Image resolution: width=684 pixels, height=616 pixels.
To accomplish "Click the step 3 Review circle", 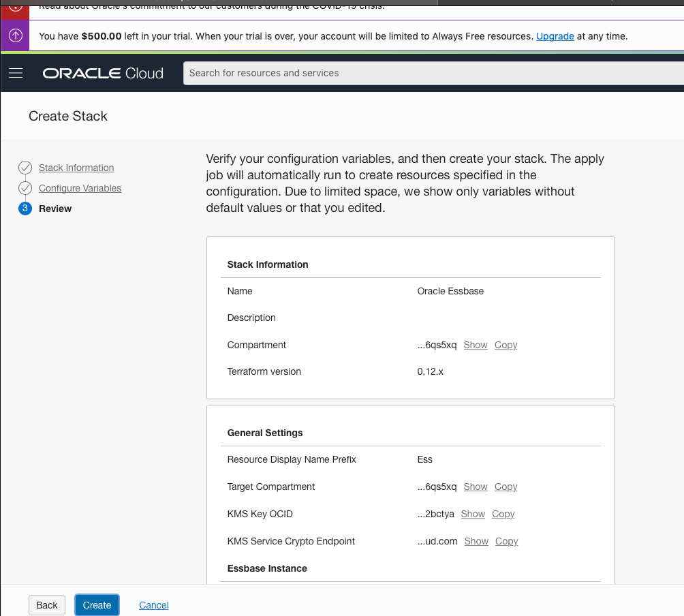I will [25, 209].
